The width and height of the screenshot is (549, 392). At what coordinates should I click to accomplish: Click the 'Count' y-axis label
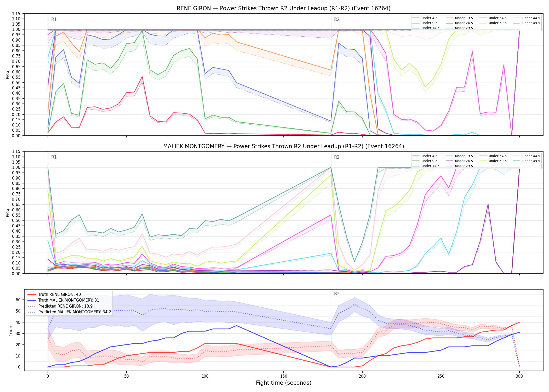coord(11,330)
